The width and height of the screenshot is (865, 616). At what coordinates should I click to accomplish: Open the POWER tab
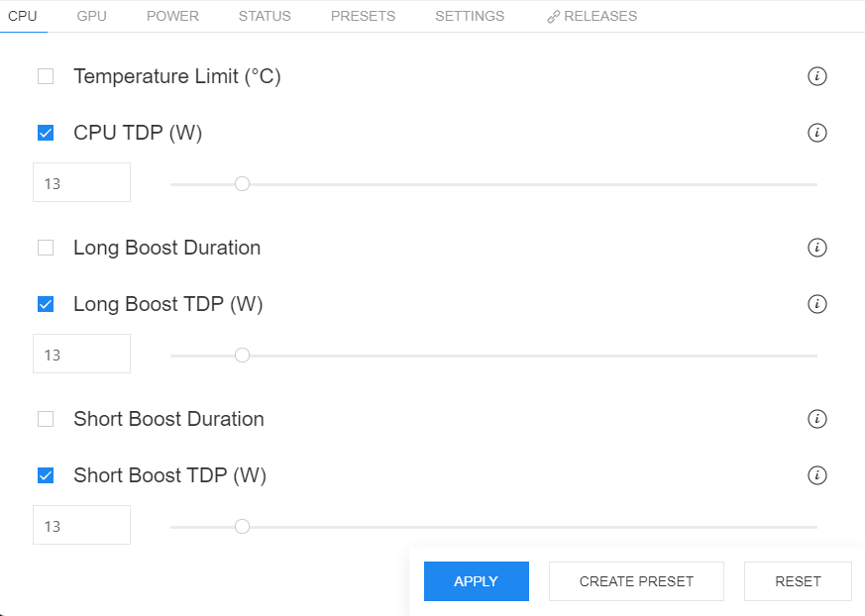click(172, 16)
